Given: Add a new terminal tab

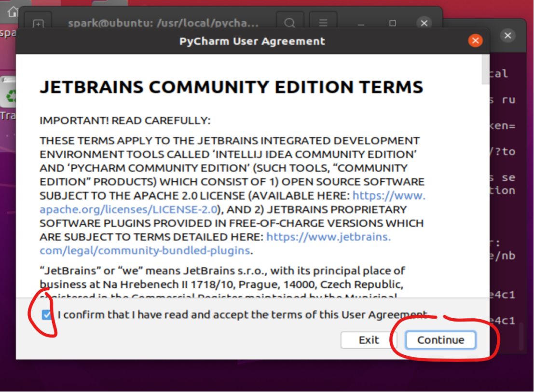Looking at the screenshot, I should (x=38, y=23).
